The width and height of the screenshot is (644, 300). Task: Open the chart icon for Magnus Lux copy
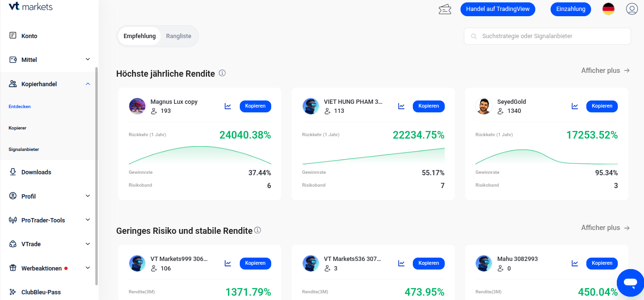coord(228,106)
